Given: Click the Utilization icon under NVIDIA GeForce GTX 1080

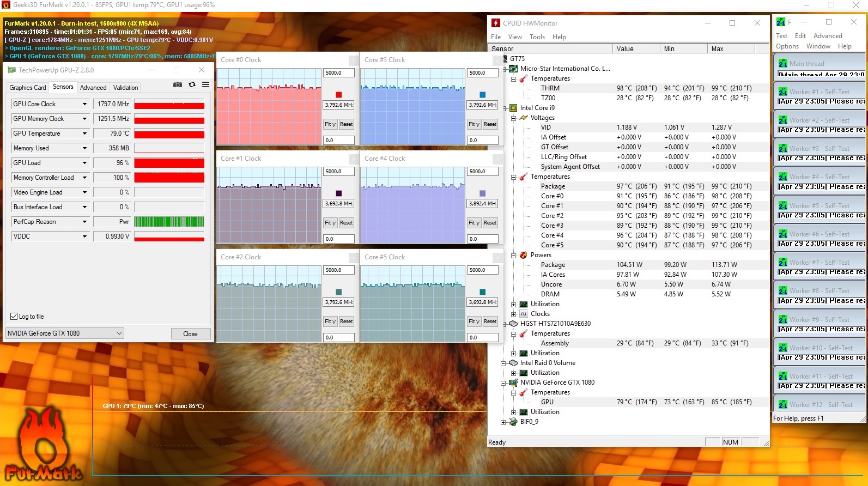Looking at the screenshot, I should [524, 412].
